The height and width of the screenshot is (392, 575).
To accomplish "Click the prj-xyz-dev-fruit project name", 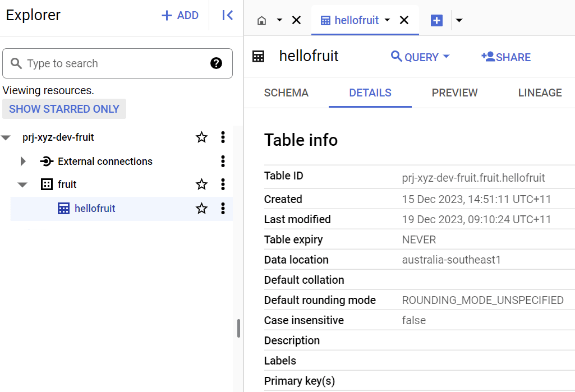I will tap(58, 137).
